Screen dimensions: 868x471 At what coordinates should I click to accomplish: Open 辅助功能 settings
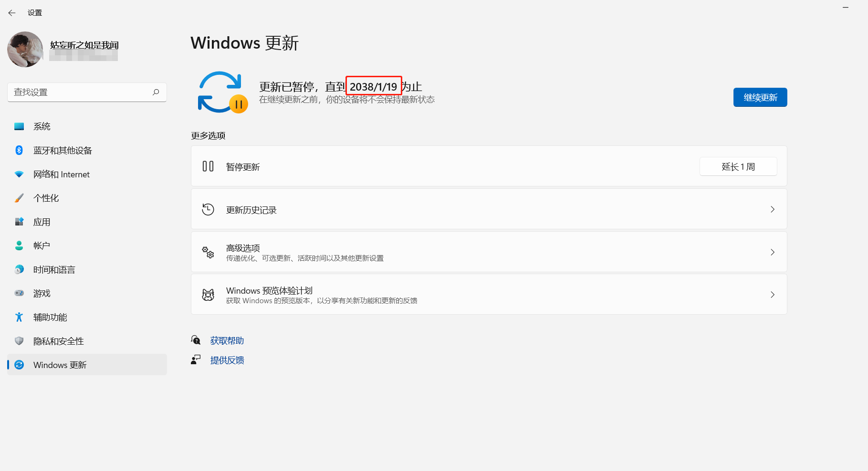[x=87, y=317]
